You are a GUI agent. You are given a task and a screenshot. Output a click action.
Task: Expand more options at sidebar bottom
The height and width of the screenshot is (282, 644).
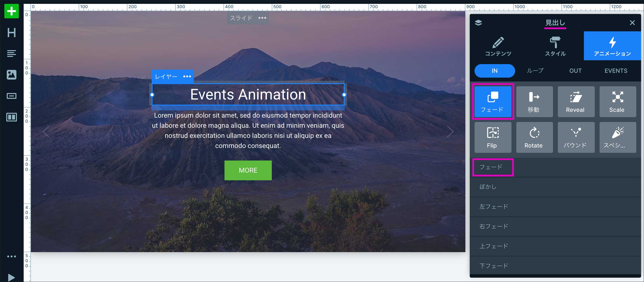(12, 256)
